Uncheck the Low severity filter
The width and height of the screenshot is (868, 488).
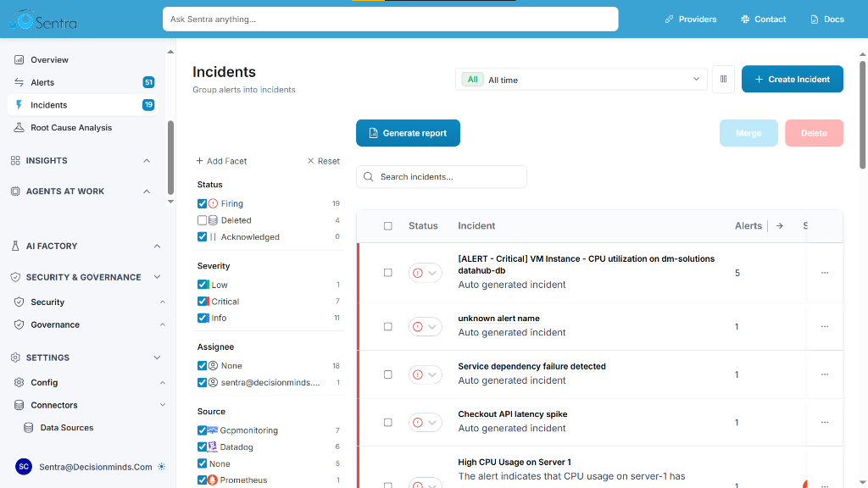[x=202, y=285]
